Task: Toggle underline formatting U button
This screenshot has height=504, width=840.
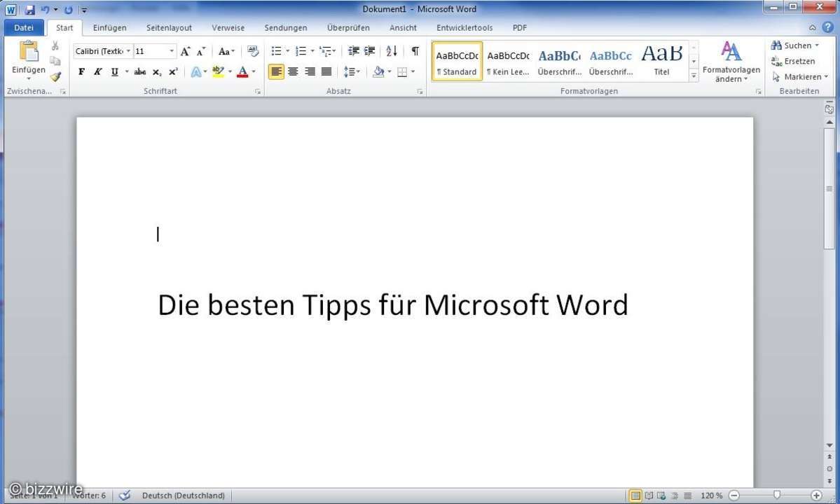Action: pos(115,71)
